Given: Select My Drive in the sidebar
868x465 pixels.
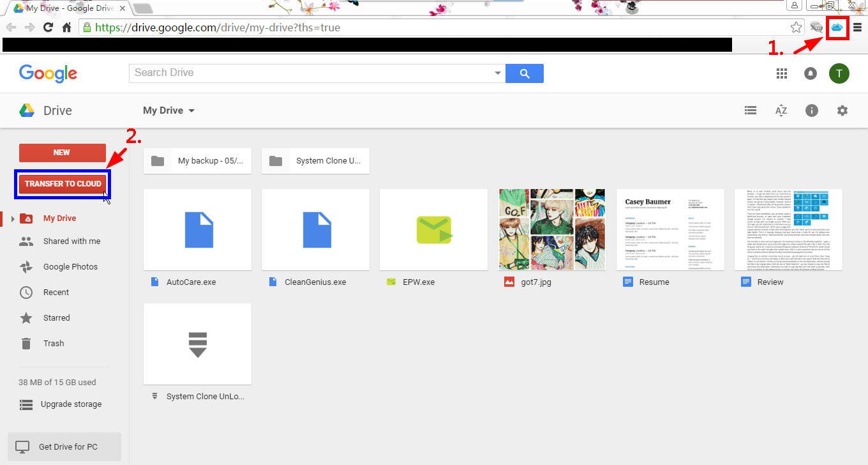Looking at the screenshot, I should click(59, 218).
